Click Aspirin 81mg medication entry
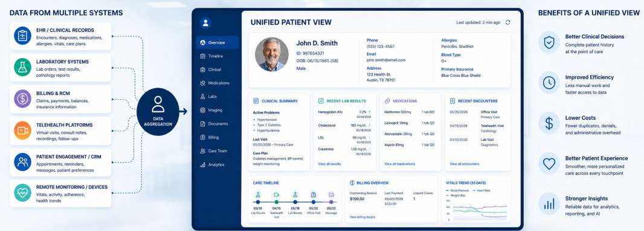The height and width of the screenshot is (231, 644). click(410, 145)
